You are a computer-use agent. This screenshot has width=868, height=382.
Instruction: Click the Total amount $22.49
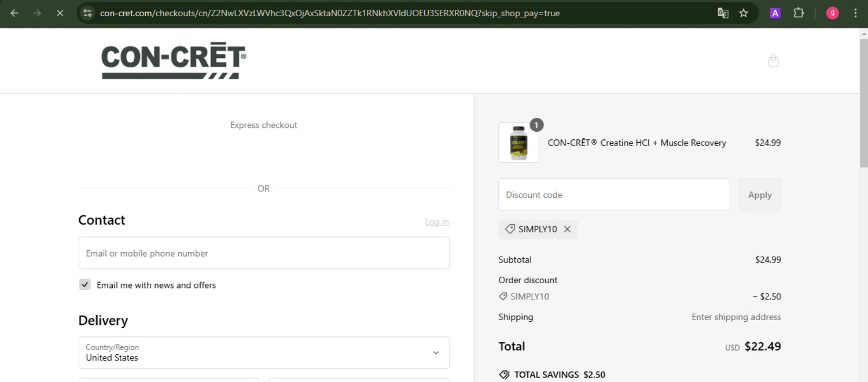(763, 347)
